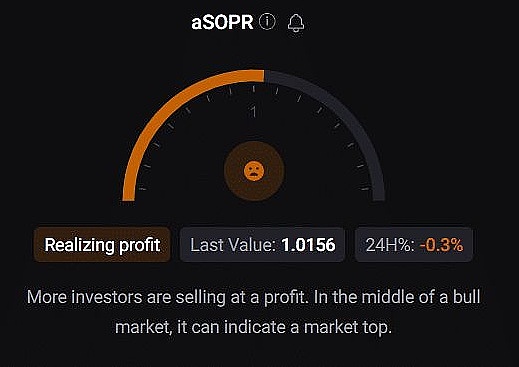Click the 24H% -0.3% box
This screenshot has height=367, width=519.
coord(414,245)
